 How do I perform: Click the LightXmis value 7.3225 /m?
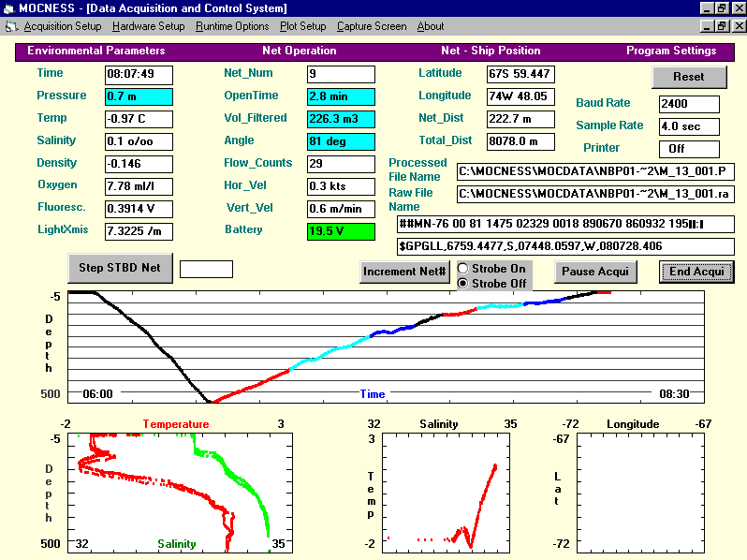tap(139, 231)
